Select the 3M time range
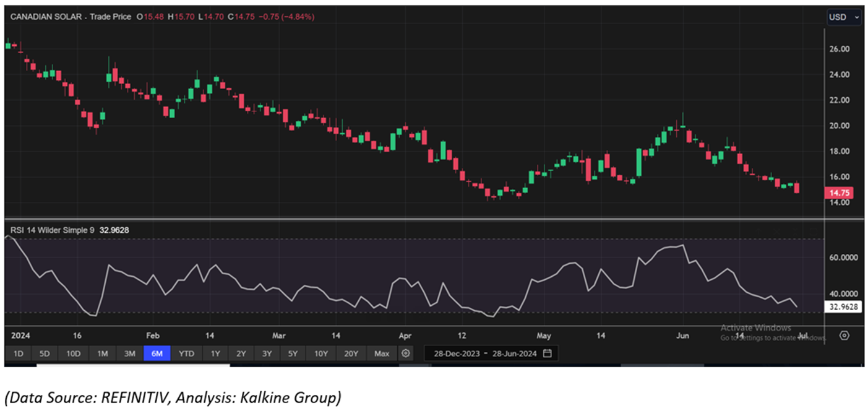This screenshot has height=408, width=868. 129,354
